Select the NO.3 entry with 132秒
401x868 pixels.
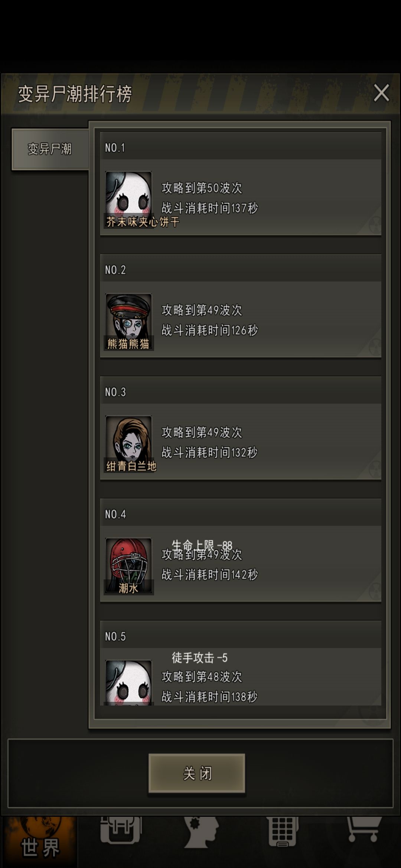(x=241, y=428)
